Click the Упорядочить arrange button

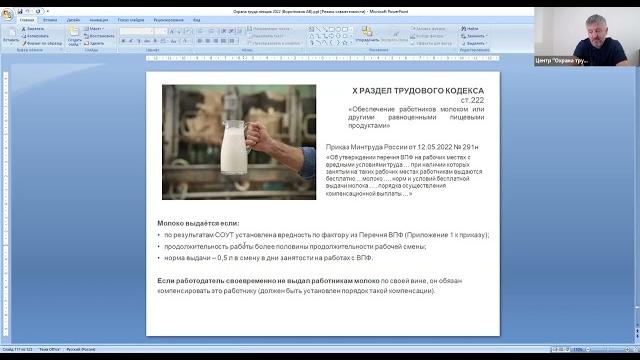pos(367,35)
